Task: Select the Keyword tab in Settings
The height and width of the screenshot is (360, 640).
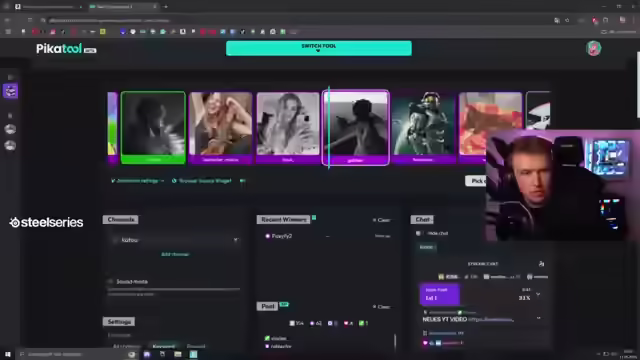Action: click(x=164, y=346)
